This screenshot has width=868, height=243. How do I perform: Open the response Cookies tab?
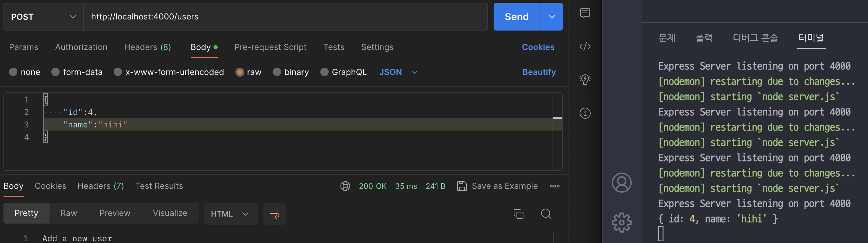coord(51,186)
